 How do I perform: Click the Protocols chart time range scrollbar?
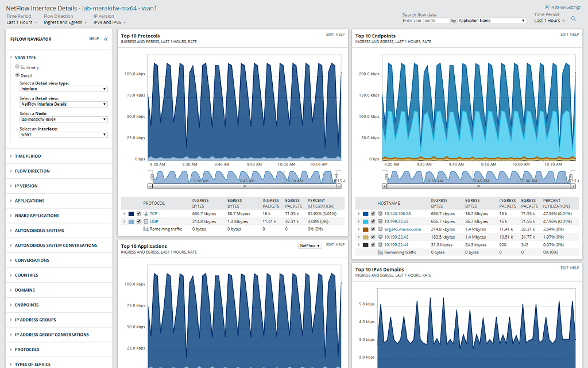pyautogui.click(x=244, y=186)
